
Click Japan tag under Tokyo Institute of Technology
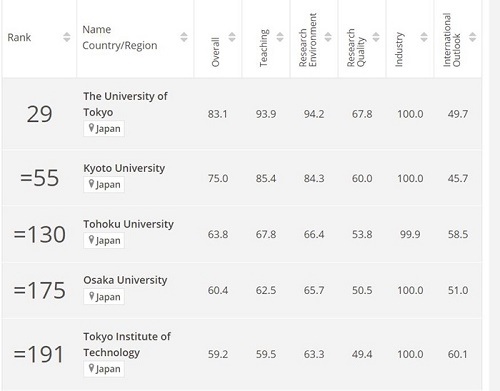(x=104, y=369)
